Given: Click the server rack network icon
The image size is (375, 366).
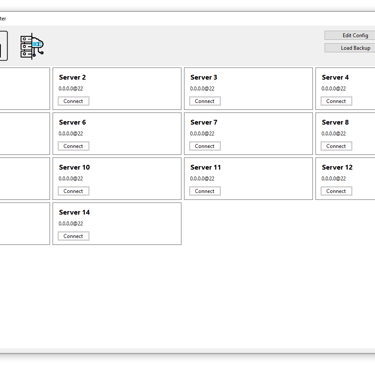Looking at the screenshot, I should [32, 46].
